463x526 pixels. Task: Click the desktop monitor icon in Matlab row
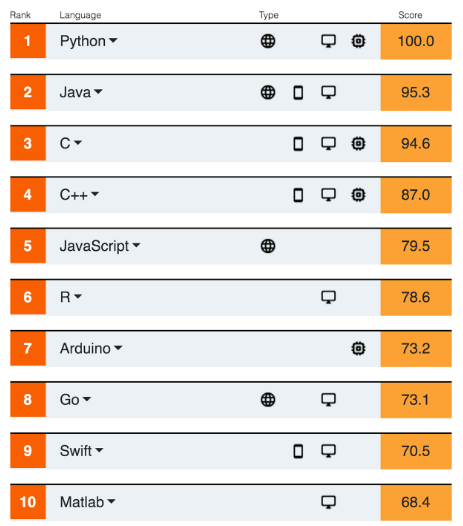(x=328, y=502)
